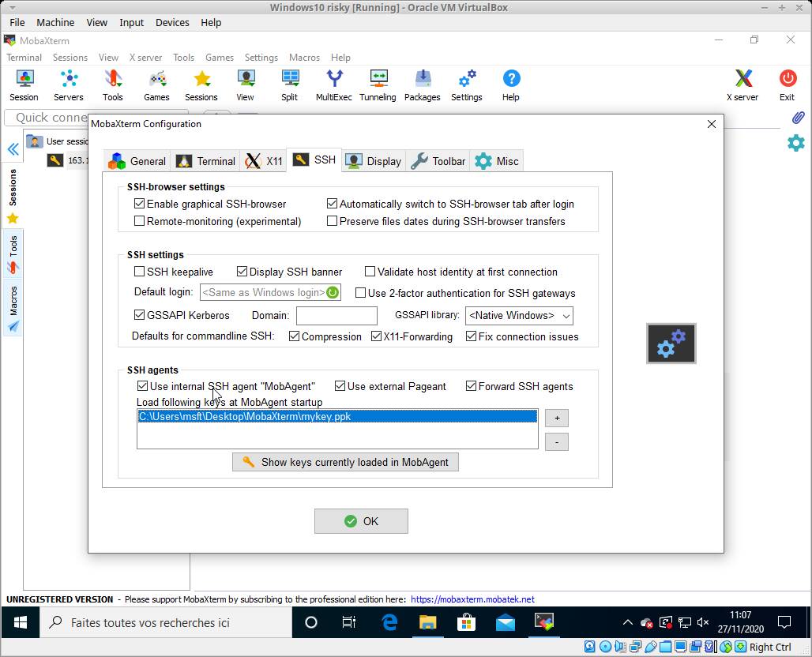This screenshot has width=812, height=657.
Task: Click the MultiExec toolbar icon
Action: click(334, 85)
